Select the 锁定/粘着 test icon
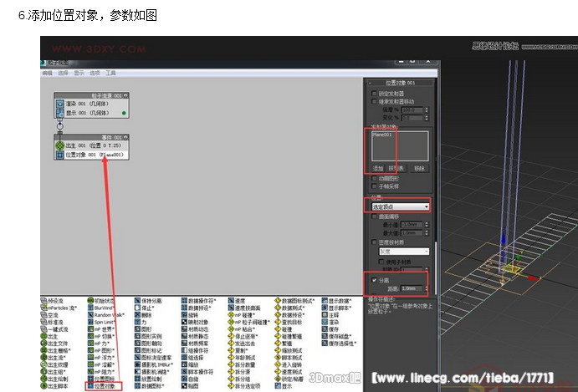578x392 pixels. [278, 379]
